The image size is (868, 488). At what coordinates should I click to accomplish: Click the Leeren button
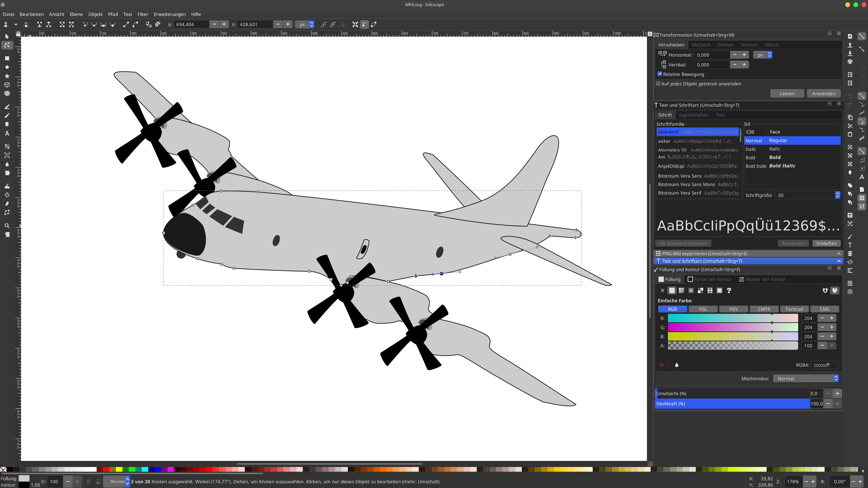(x=787, y=94)
